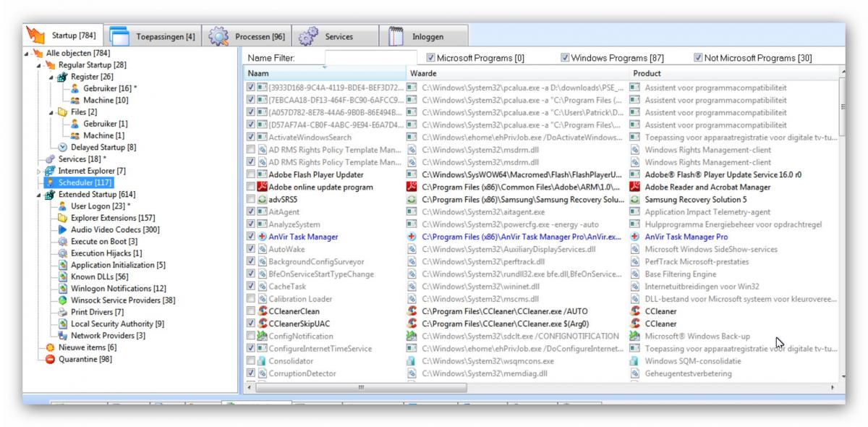Collapse the Files [2] node
Screen dimensions: 868x427
[x=51, y=112]
